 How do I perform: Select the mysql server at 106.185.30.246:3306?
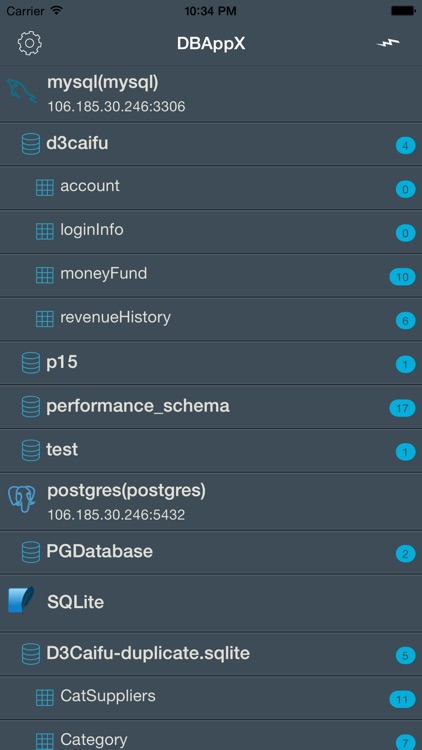point(211,93)
